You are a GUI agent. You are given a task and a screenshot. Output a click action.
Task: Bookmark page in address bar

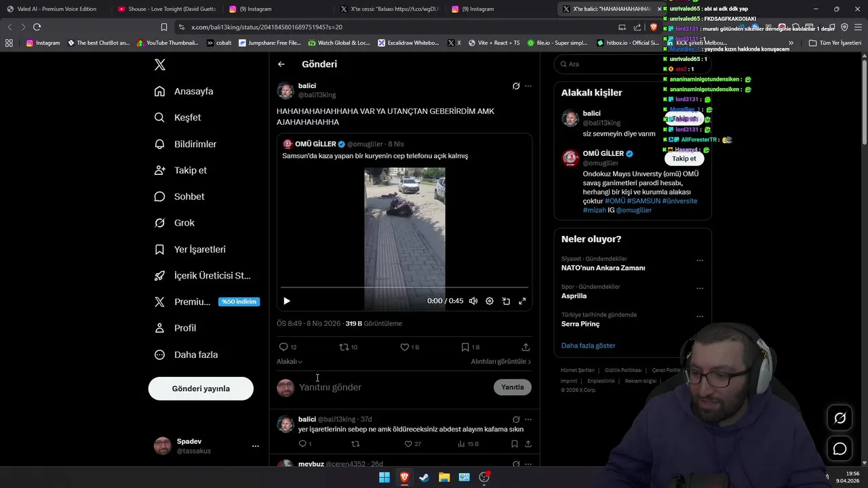point(163,27)
